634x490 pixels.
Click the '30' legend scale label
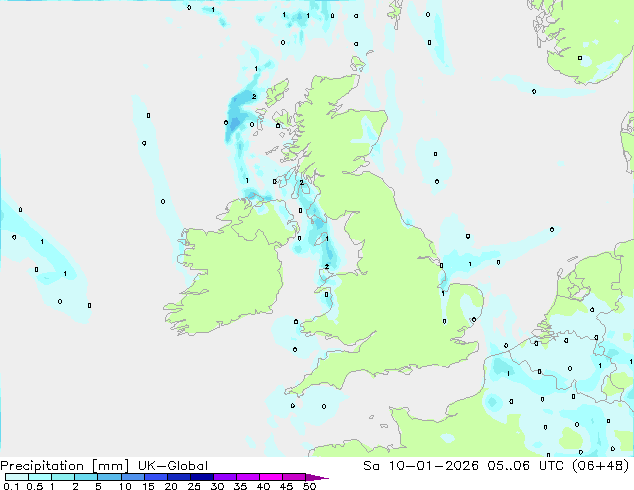[217, 486]
